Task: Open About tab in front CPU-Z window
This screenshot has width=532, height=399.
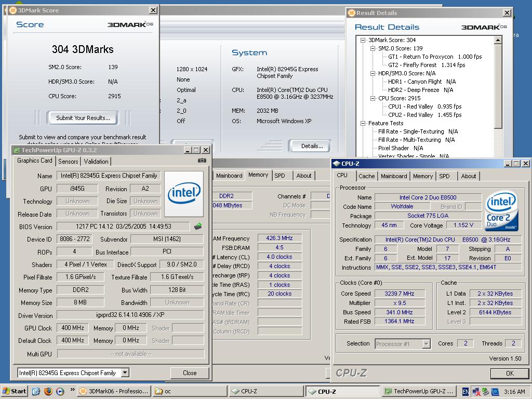Action: coord(469,176)
